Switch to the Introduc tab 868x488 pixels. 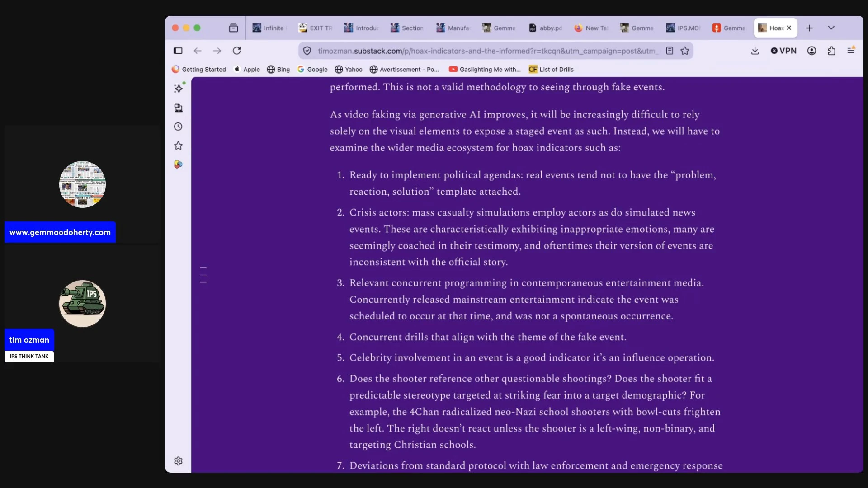(x=361, y=28)
